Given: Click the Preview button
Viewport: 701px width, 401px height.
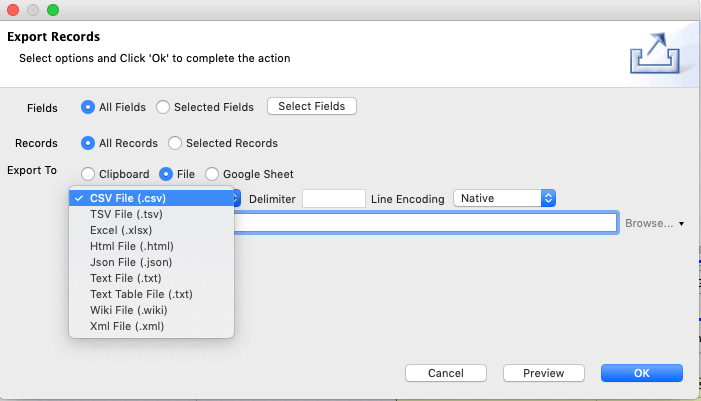Looking at the screenshot, I should coord(544,373).
